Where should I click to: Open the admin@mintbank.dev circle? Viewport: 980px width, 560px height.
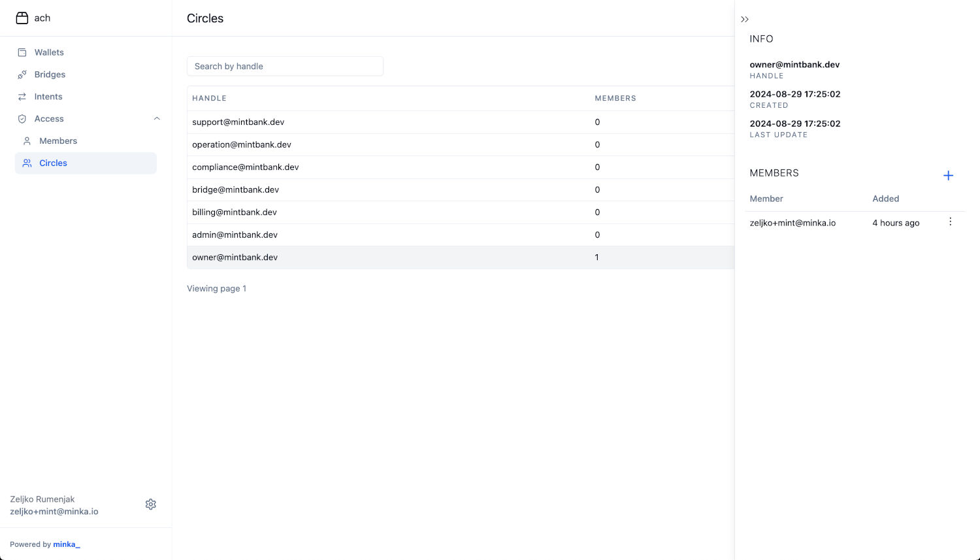tap(235, 235)
